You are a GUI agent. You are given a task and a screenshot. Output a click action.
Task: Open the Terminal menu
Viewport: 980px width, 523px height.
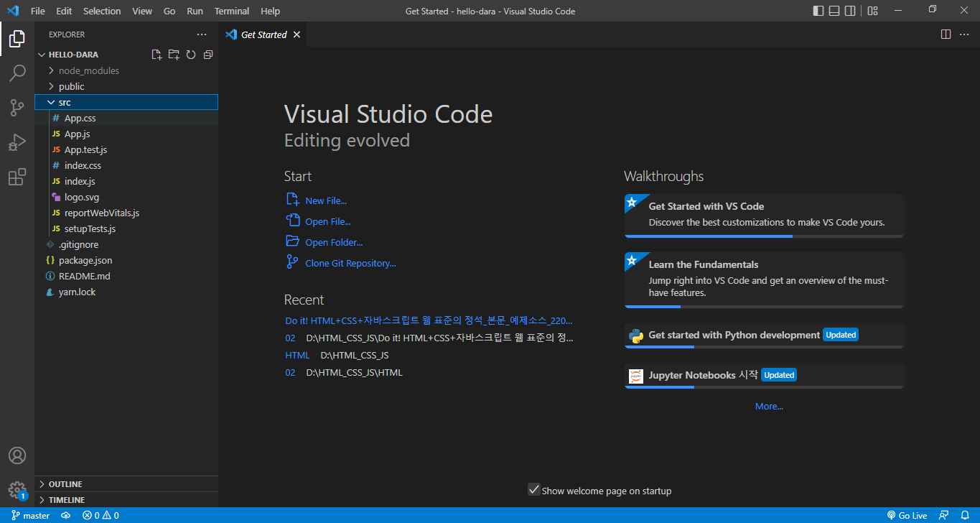coord(232,11)
